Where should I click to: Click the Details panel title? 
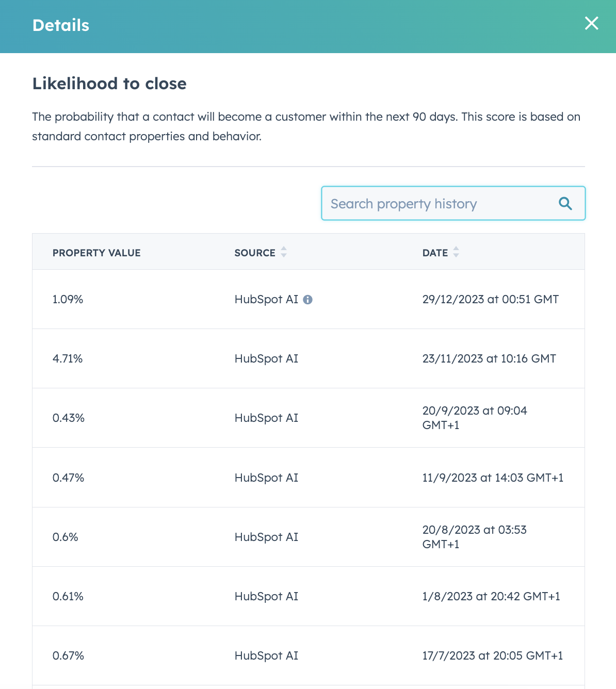click(61, 25)
